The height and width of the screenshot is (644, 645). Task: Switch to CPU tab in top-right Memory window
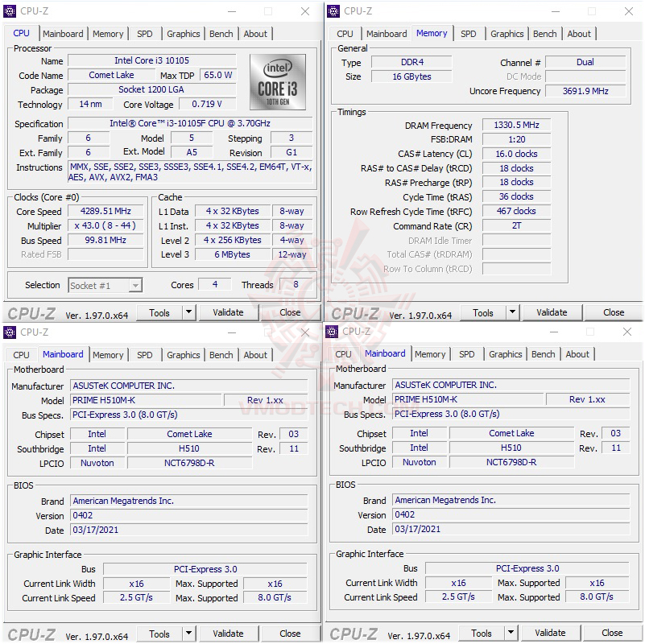(x=345, y=34)
